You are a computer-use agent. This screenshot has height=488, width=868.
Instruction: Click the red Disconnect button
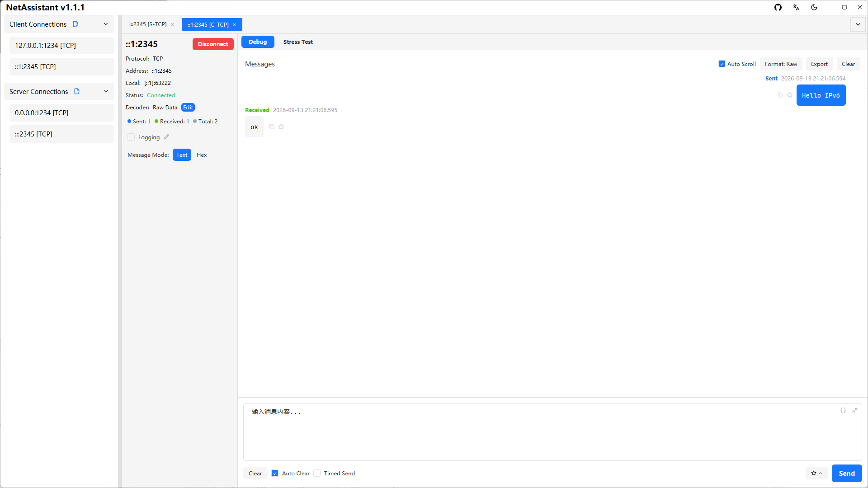pyautogui.click(x=213, y=44)
